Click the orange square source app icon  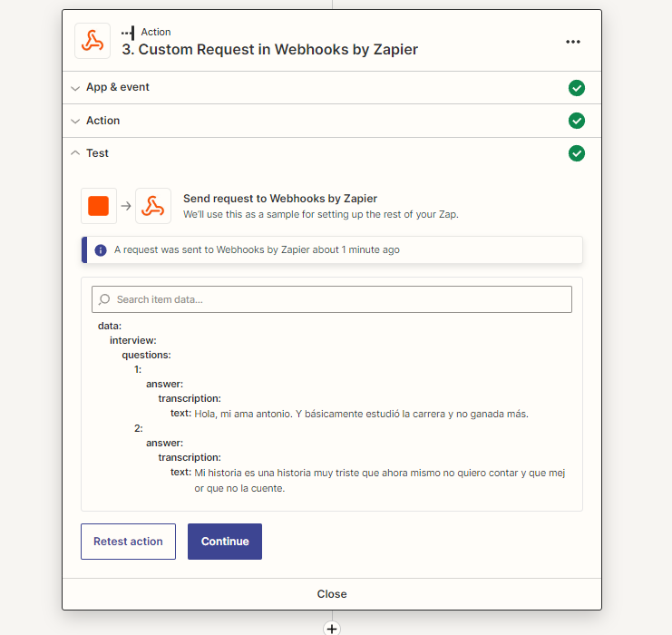pyautogui.click(x=99, y=206)
